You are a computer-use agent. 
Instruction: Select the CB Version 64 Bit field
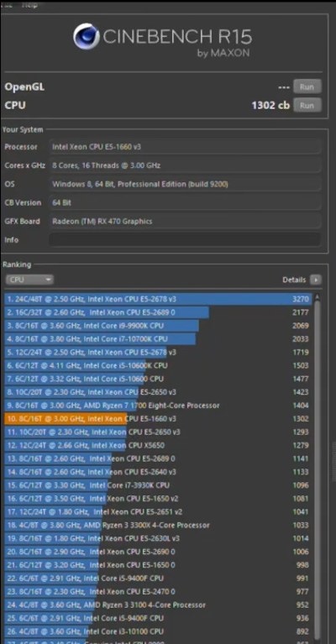point(185,202)
